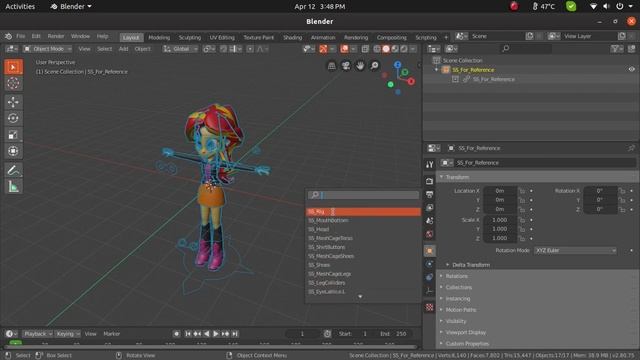Open the Rotation Mode XYZ Euler dropdown
The width and height of the screenshot is (640, 360).
tap(575, 250)
